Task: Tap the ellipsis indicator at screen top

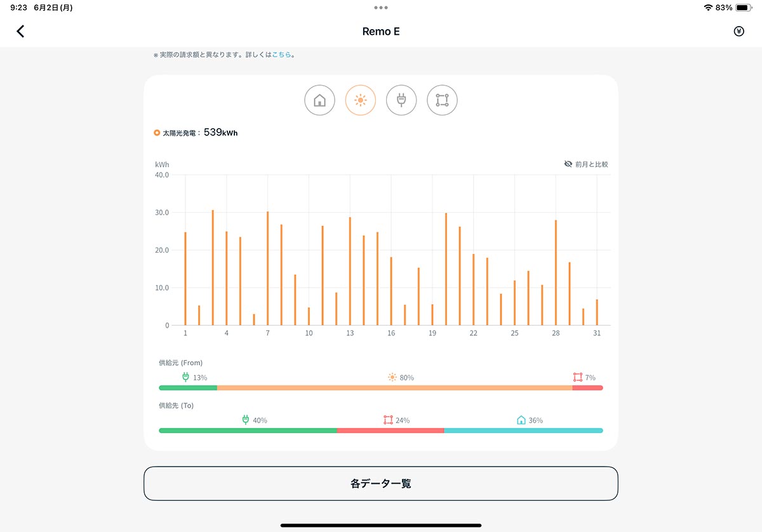Action: coord(381,8)
